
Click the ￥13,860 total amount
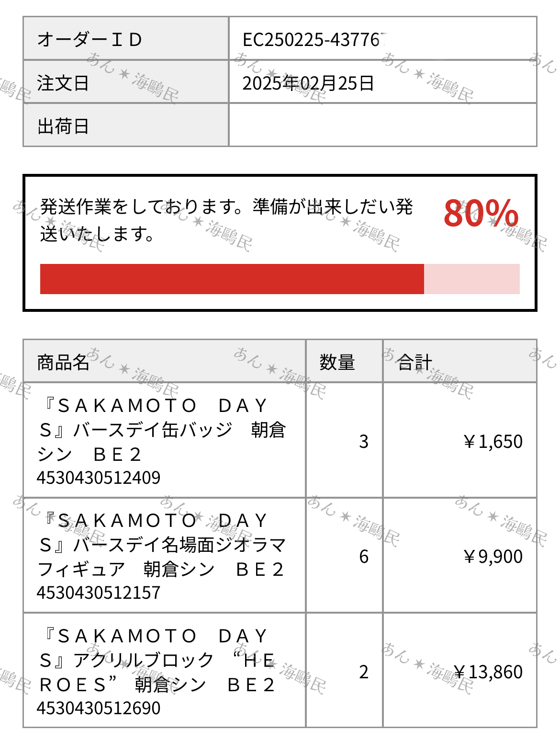(487, 672)
